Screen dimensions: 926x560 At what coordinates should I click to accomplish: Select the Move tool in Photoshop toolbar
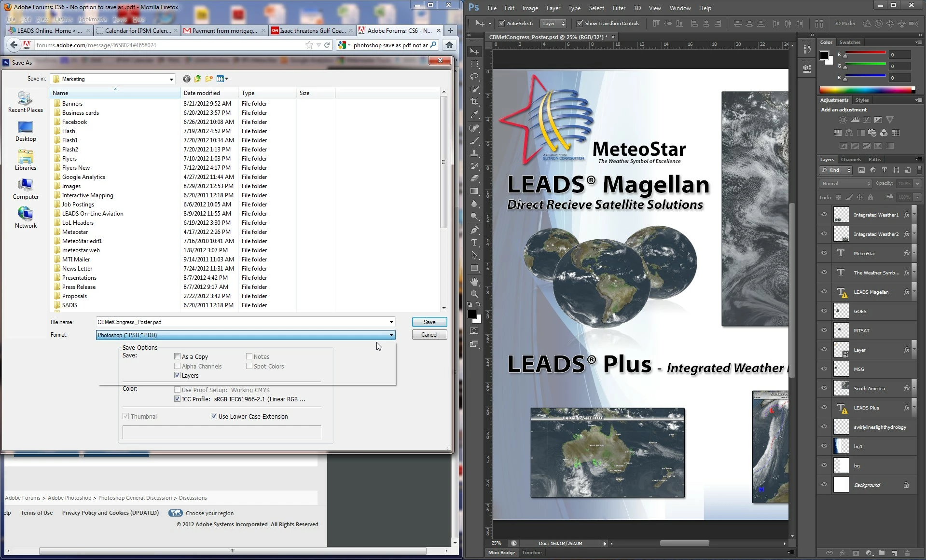pos(474,51)
